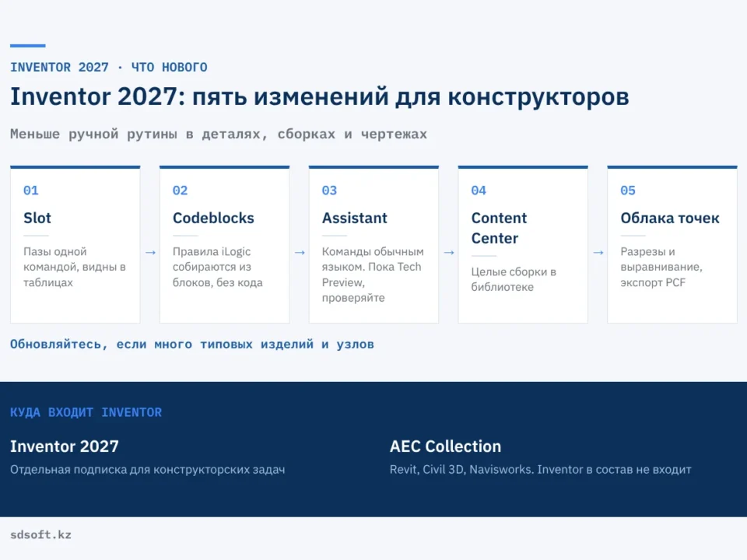Select the 'Codeblocks' card title
The height and width of the screenshot is (560, 747).
[x=213, y=218]
